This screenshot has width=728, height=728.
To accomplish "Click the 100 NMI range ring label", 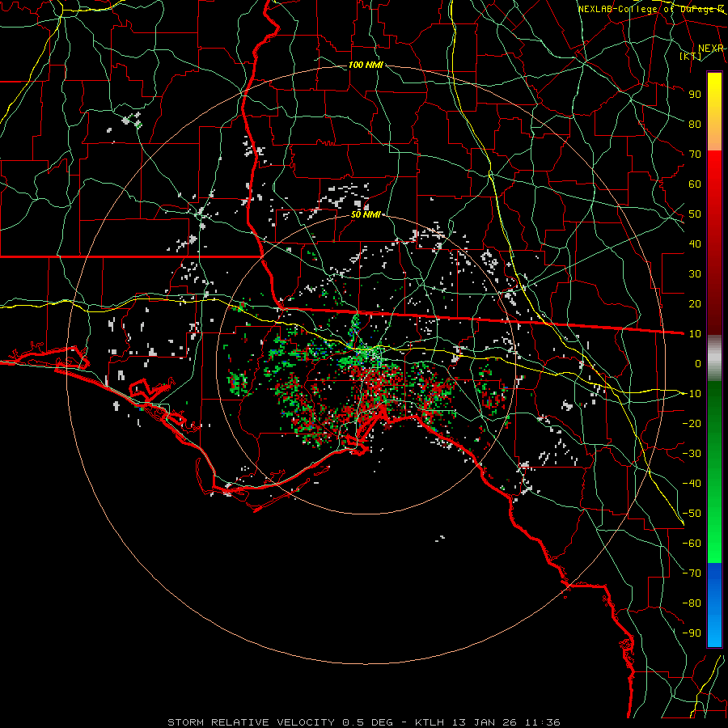I will point(366,65).
